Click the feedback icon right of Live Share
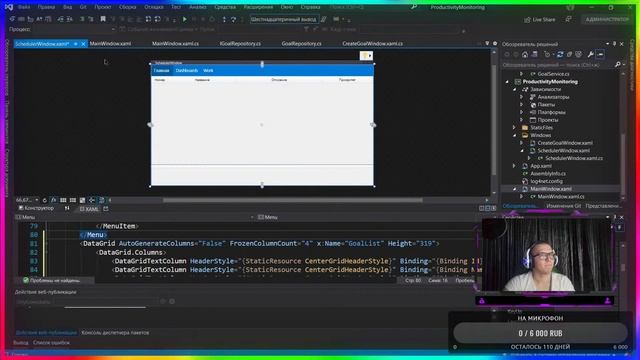Screen dimensions: 640x360 [569, 19]
